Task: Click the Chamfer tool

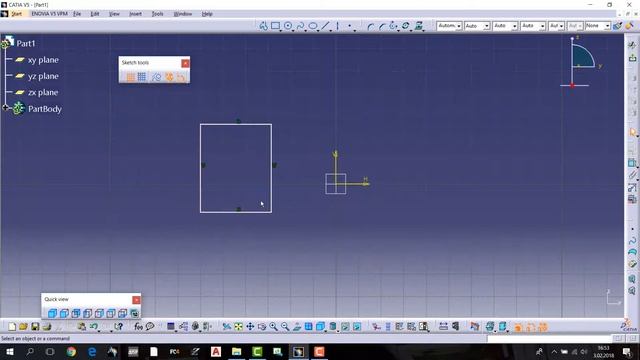Action: [382, 26]
